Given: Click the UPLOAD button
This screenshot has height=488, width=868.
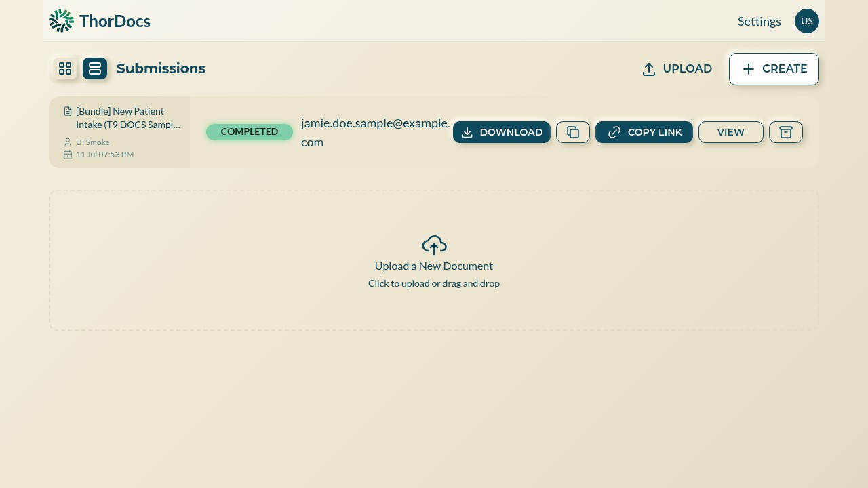Looking at the screenshot, I should (x=677, y=69).
